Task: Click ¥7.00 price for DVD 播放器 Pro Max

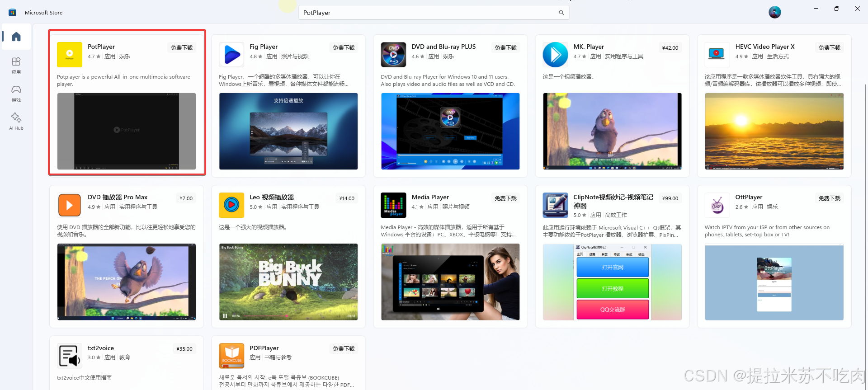Action: 186,198
